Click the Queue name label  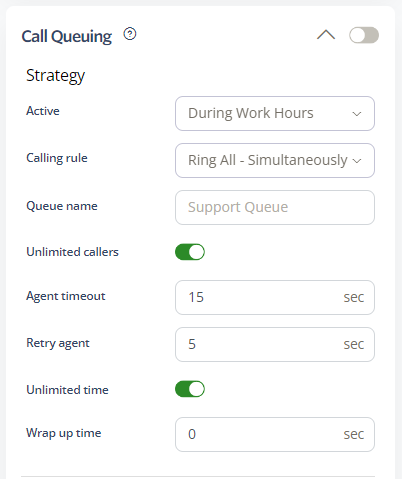62,206
